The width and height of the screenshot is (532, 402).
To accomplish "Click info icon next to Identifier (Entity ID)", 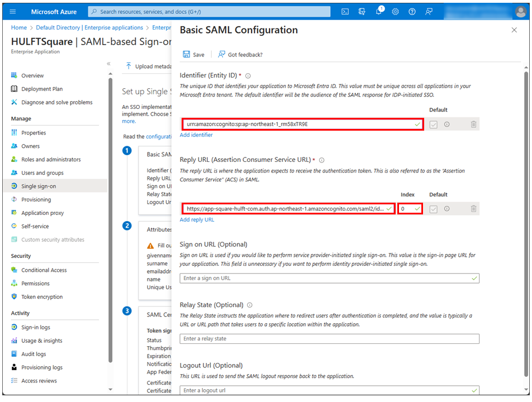I will point(248,75).
